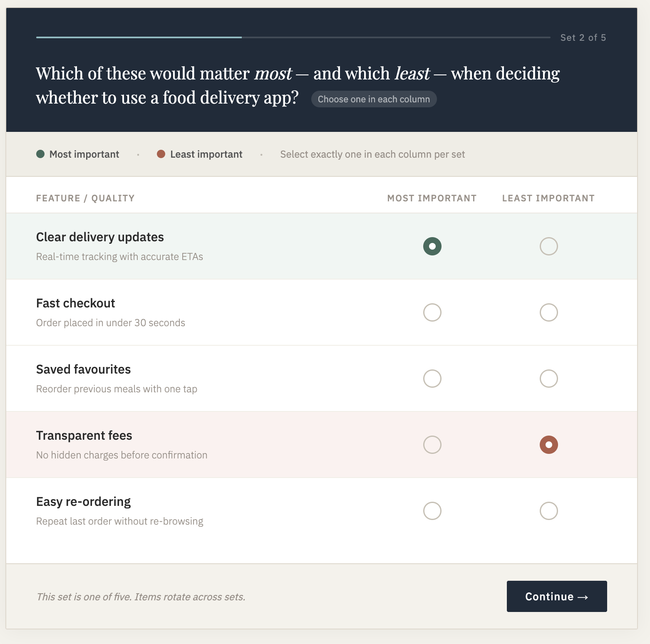The width and height of the screenshot is (650, 644).
Task: Click the Set 2 of 5 indicator
Action: (583, 37)
